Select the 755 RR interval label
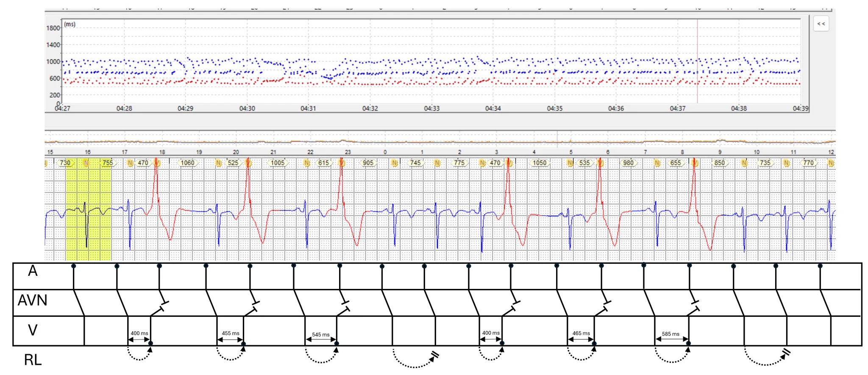The width and height of the screenshot is (868, 375). (108, 163)
